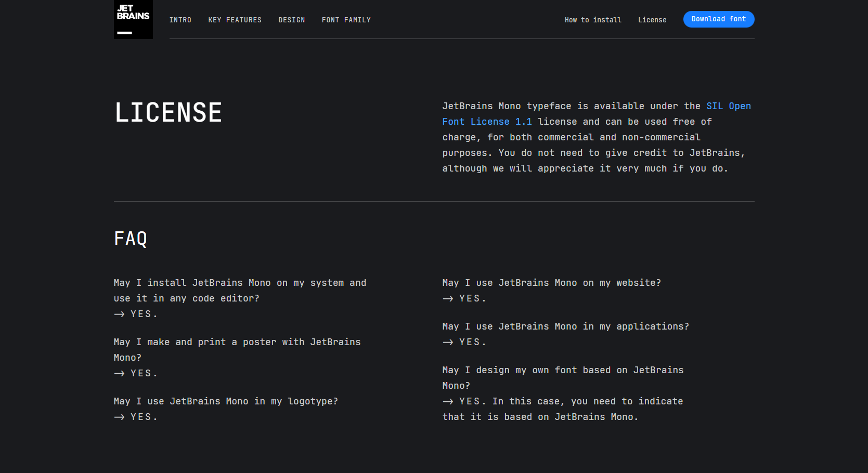868x473 pixels.
Task: Open the SIL Open Font License 1.1 link
Action: click(x=597, y=114)
